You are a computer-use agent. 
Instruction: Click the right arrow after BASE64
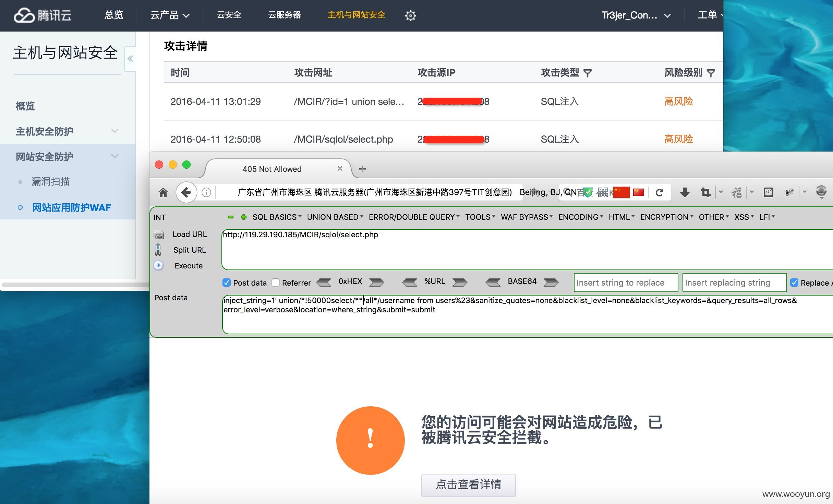pos(551,282)
